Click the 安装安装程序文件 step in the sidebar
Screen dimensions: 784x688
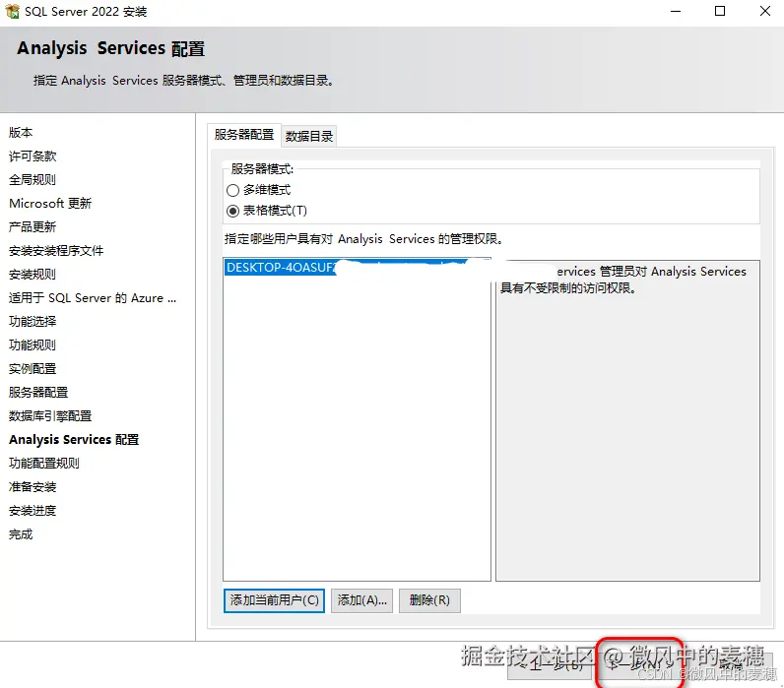[56, 251]
